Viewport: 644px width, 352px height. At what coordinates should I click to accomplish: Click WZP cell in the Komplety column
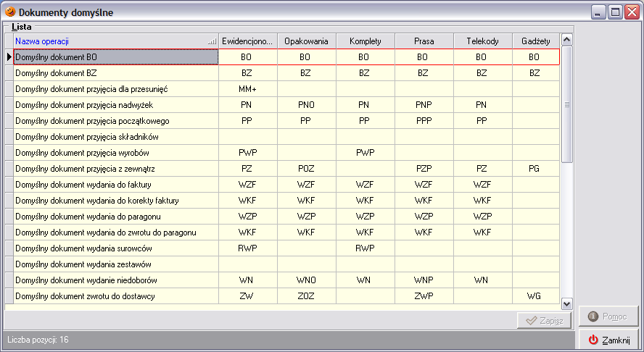pos(366,217)
